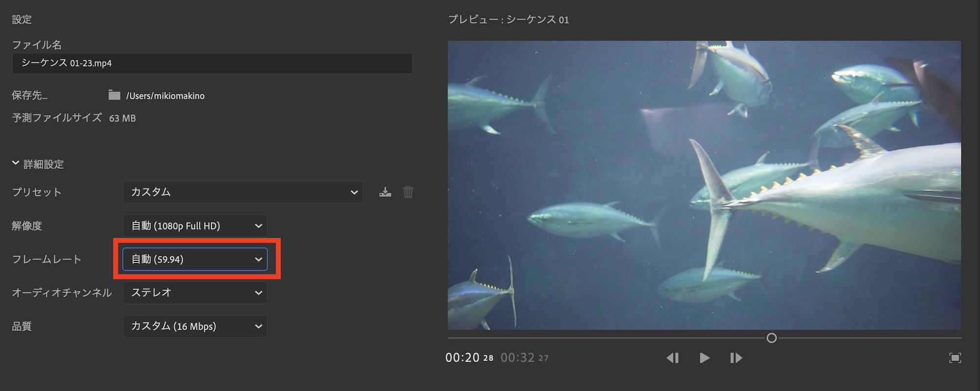Click the current timecode 00:20
Screen dimensions: 980x391
469,358
